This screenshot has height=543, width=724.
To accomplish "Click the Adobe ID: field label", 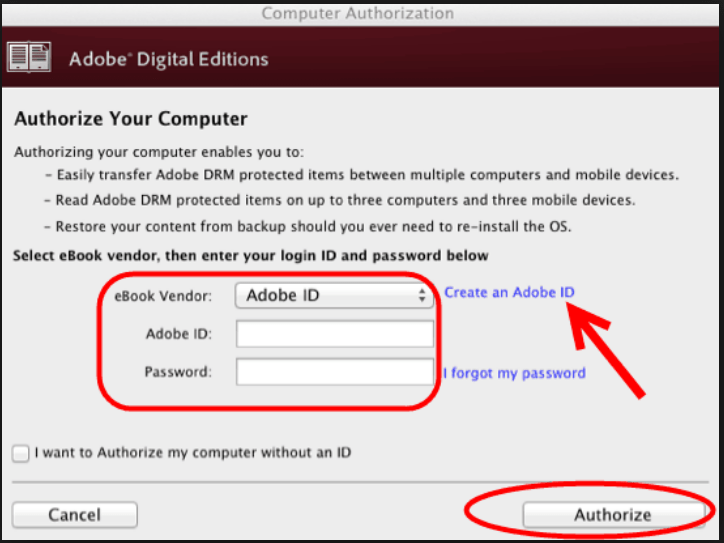I will click(179, 334).
